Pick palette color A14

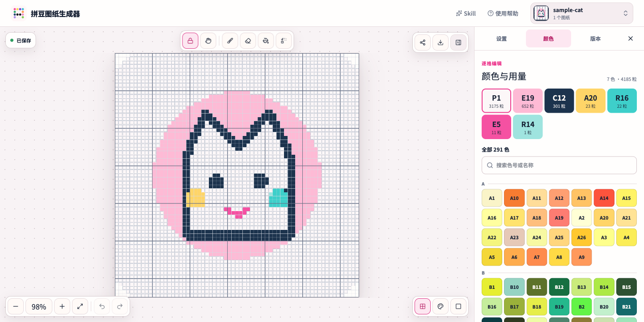[604, 198]
